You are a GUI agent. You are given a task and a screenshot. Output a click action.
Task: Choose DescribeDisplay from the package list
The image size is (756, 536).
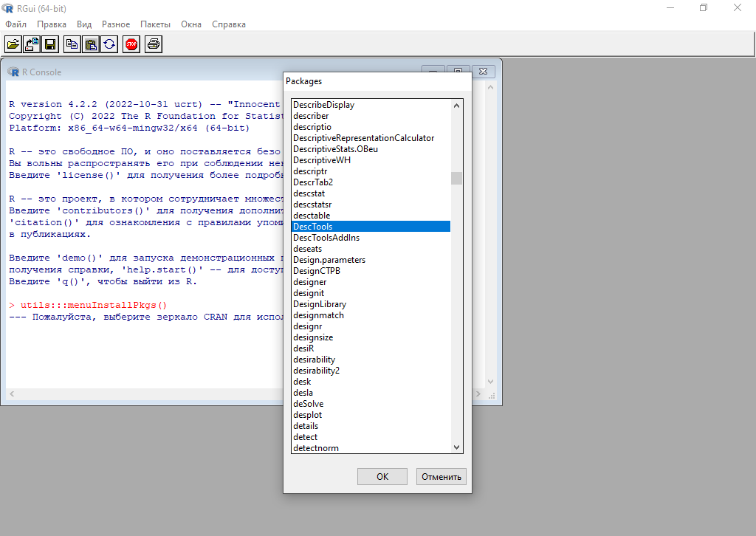(x=323, y=105)
